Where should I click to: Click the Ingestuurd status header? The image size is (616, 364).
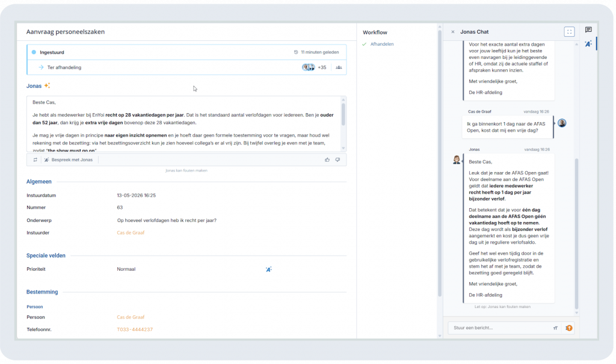tap(186, 52)
